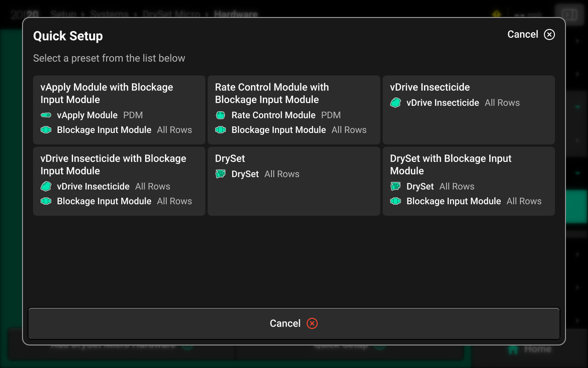Click the red X icon in bottom Cancel bar
Image resolution: width=588 pixels, height=368 pixels.
(x=312, y=323)
